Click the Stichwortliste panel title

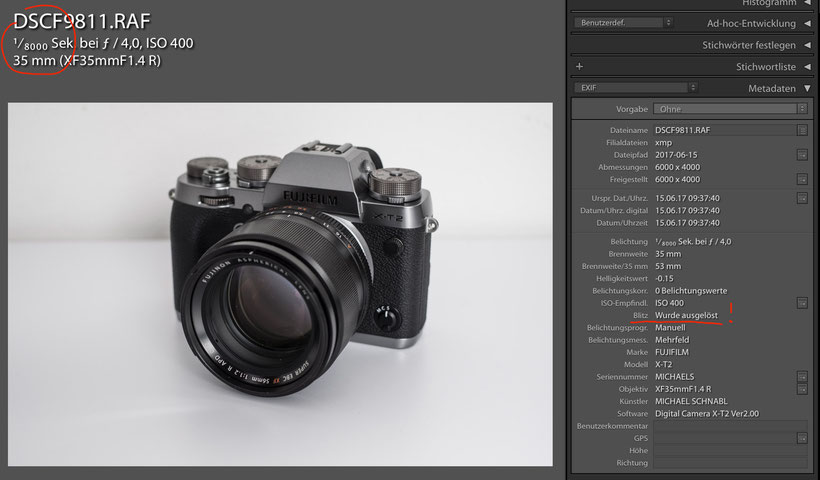point(766,67)
